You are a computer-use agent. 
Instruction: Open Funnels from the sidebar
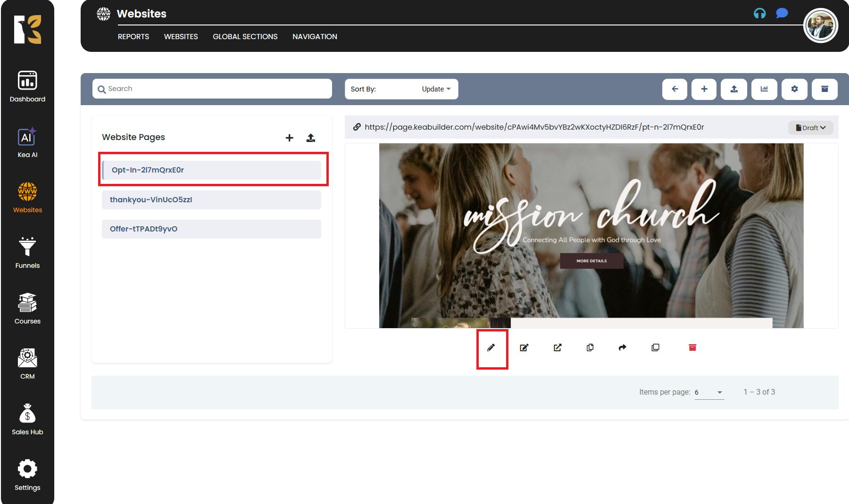pyautogui.click(x=27, y=253)
